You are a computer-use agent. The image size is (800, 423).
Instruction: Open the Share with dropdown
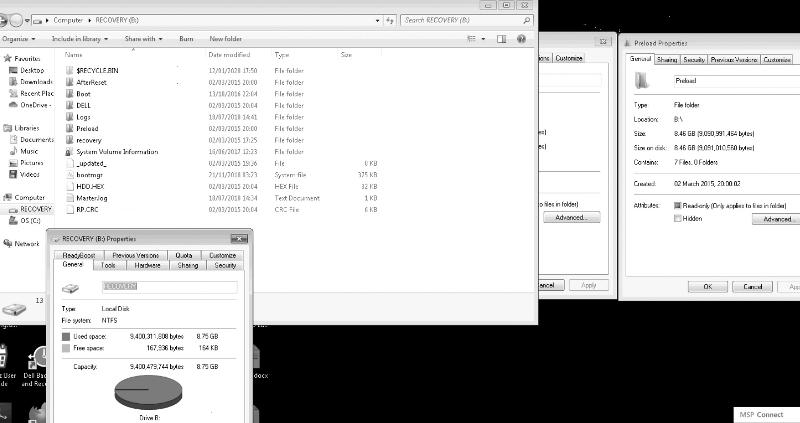143,39
